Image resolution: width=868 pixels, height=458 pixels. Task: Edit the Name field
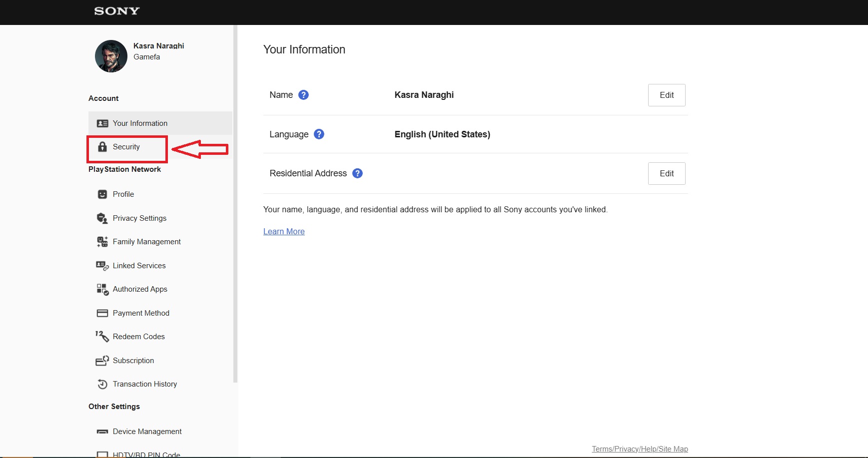666,95
